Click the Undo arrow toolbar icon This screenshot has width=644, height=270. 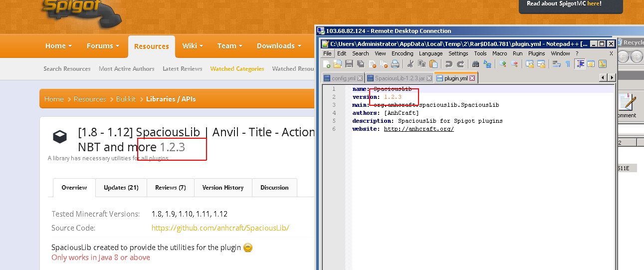[448, 64]
